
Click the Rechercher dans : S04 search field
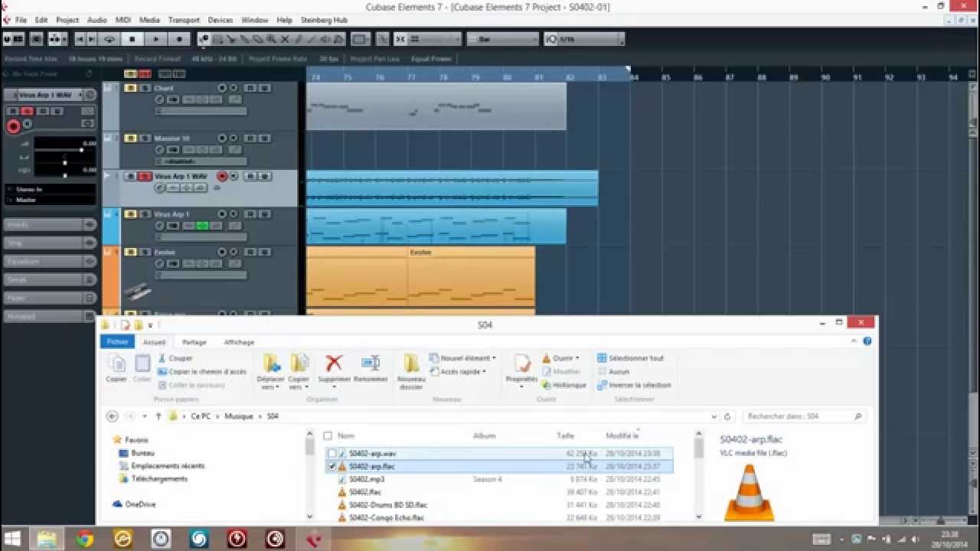pos(804,416)
